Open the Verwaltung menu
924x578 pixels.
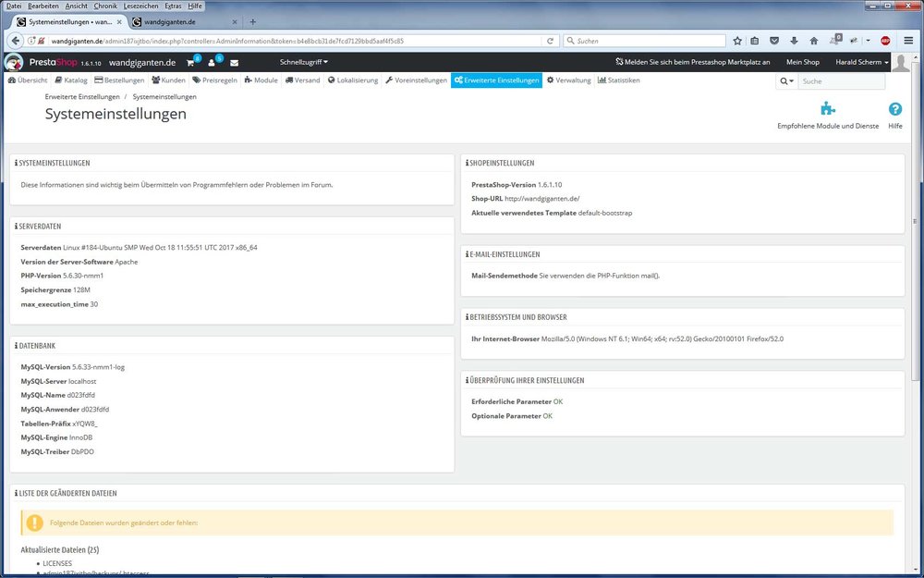(568, 80)
